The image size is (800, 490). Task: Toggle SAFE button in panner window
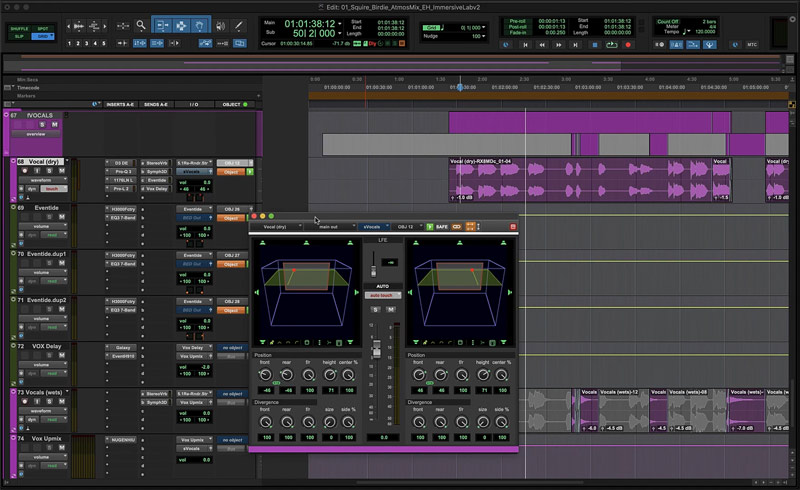click(441, 227)
